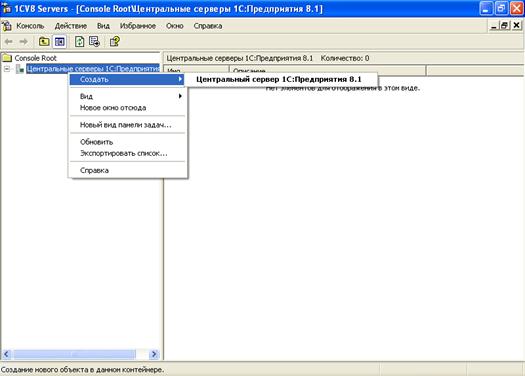Click the Console Root folder icon
The height and width of the screenshot is (376, 525).
[x=7, y=58]
